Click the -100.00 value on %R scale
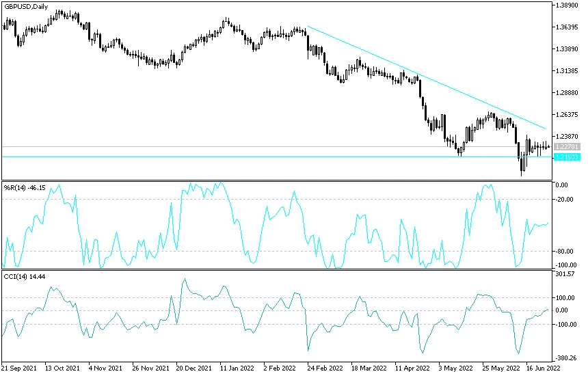 point(567,265)
